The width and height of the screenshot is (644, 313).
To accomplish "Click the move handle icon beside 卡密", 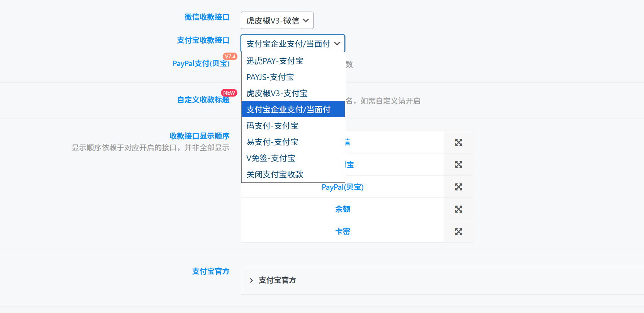I will [x=458, y=231].
